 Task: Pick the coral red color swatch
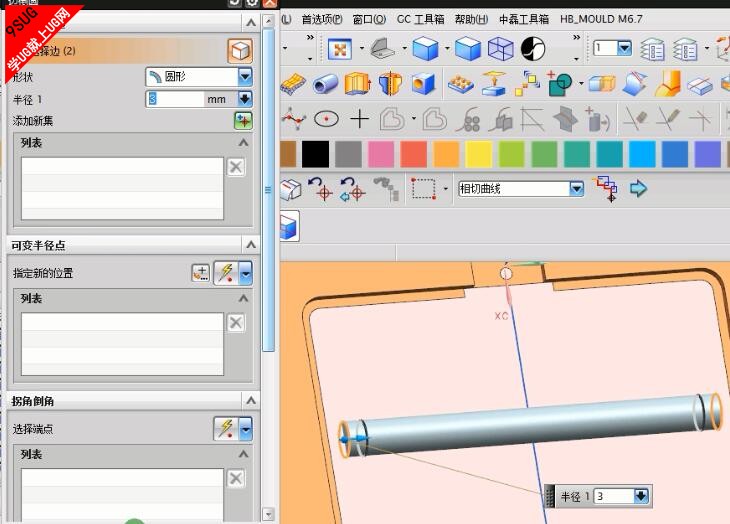click(x=413, y=154)
